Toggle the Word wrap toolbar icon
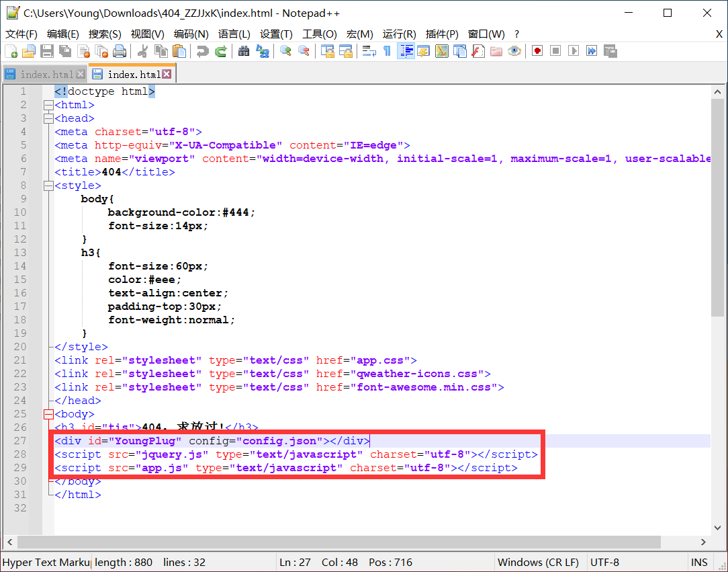Viewport: 728px width, 572px height. pyautogui.click(x=369, y=51)
